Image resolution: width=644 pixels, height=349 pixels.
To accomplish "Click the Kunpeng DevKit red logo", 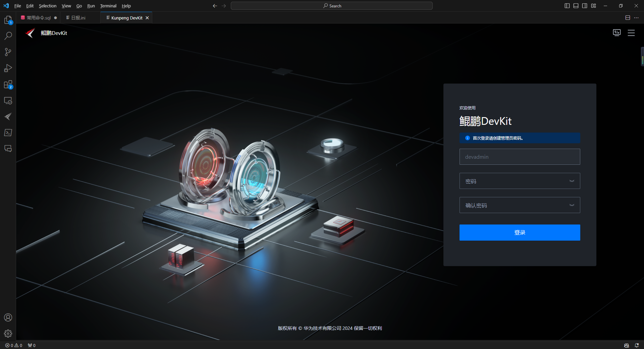I will tap(30, 33).
